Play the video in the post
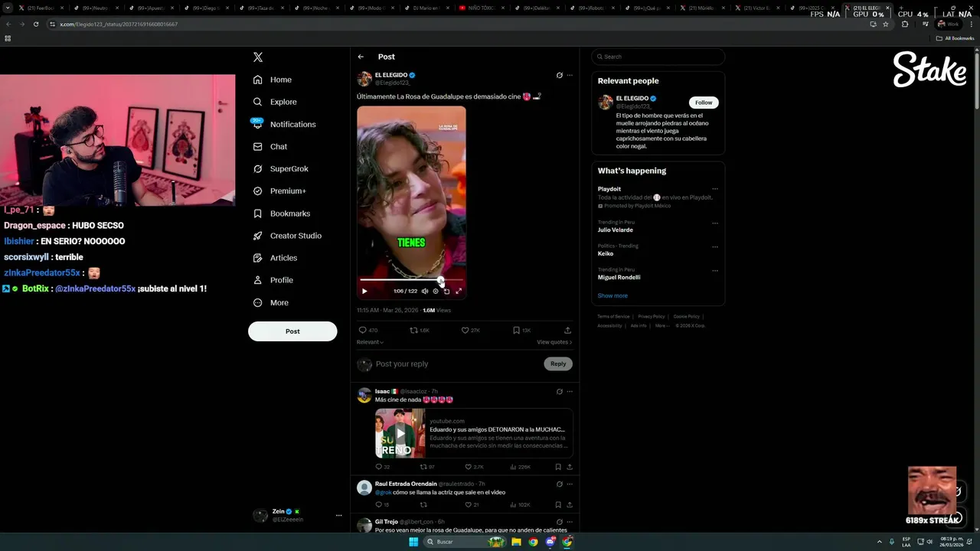The height and width of the screenshot is (551, 980). pyautogui.click(x=364, y=291)
